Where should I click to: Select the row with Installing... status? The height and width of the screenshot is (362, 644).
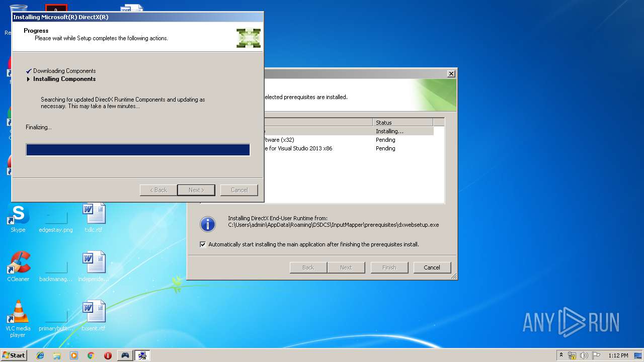[348, 131]
